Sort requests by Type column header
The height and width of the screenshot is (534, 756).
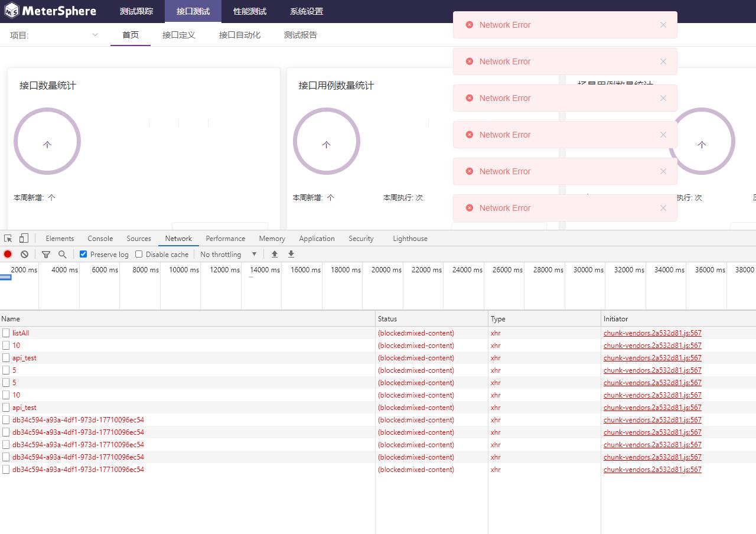[545, 319]
